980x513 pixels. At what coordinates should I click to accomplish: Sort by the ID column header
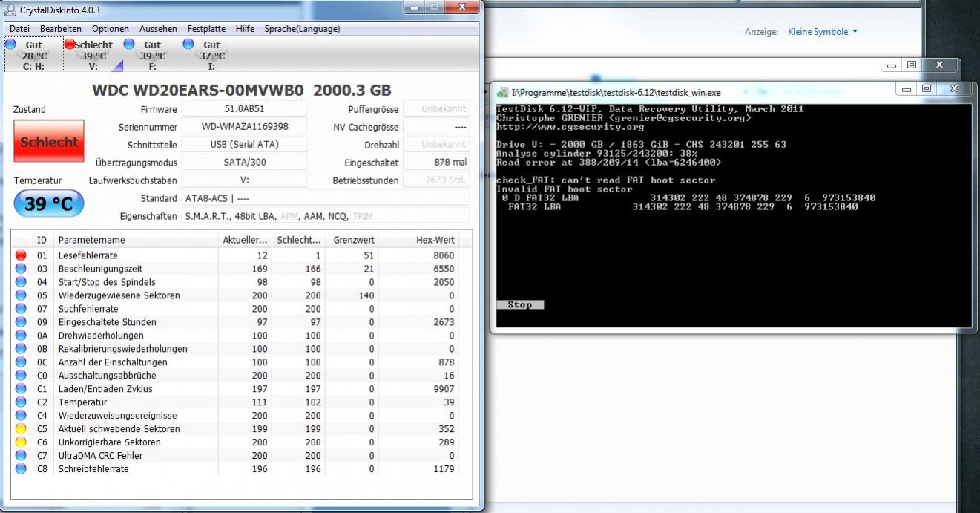[x=42, y=240]
